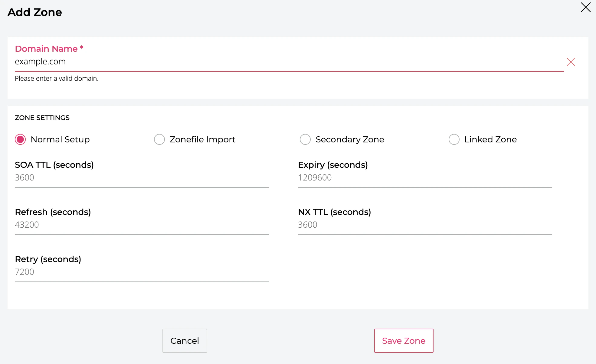The height and width of the screenshot is (364, 596).
Task: Clear the Domain Name field with red X
Action: click(571, 62)
